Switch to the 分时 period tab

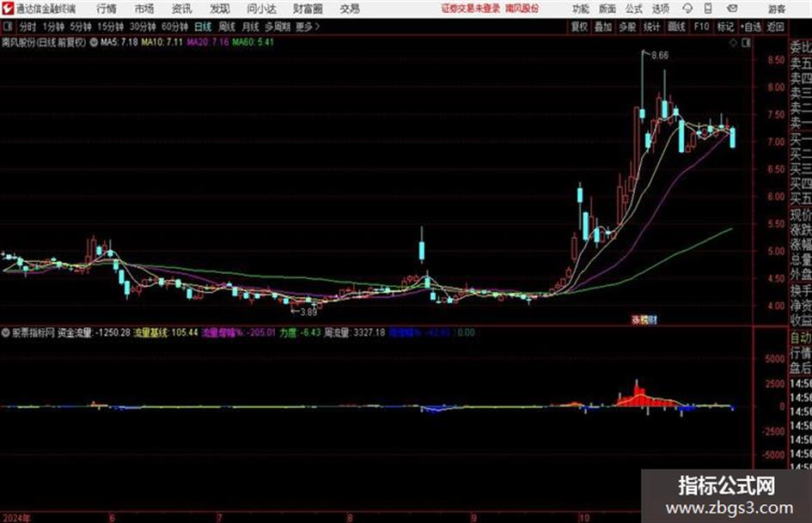[x=27, y=27]
